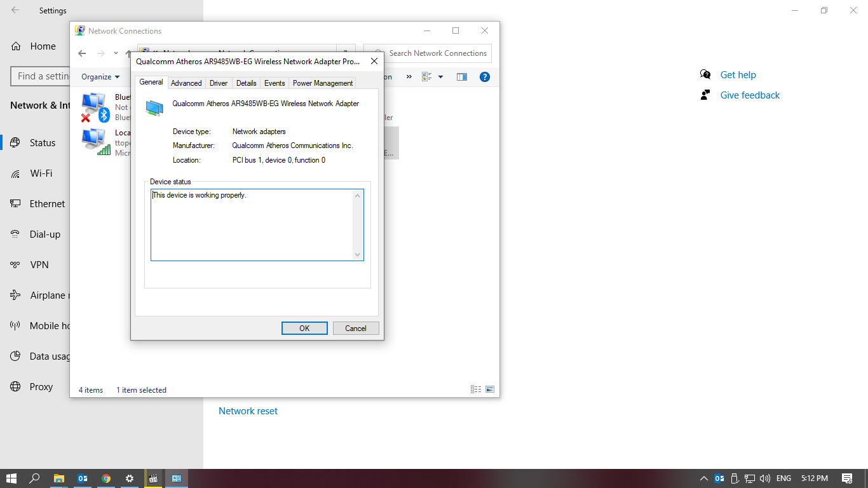The height and width of the screenshot is (488, 868).
Task: Select the General tab
Action: coord(151,82)
